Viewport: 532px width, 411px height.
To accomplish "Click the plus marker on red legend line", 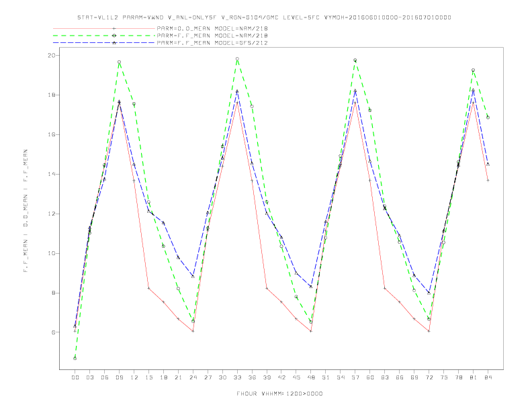I will tap(114, 28).
